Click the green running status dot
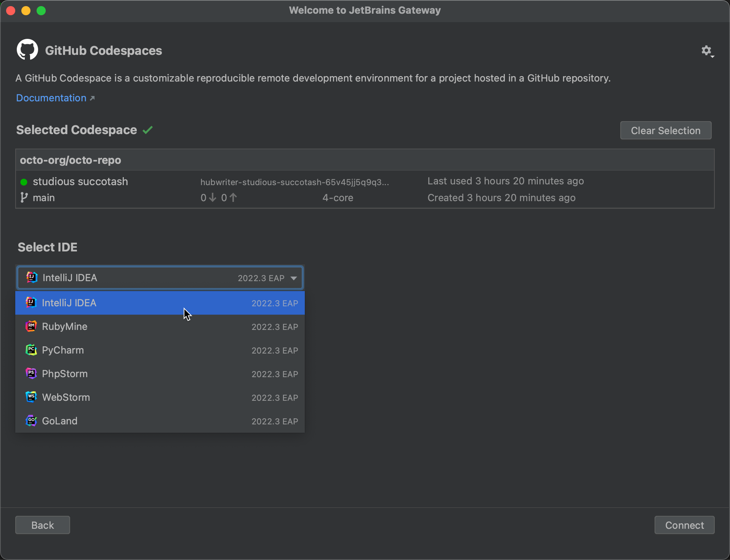Screen dimensions: 730x560 [x=24, y=182]
